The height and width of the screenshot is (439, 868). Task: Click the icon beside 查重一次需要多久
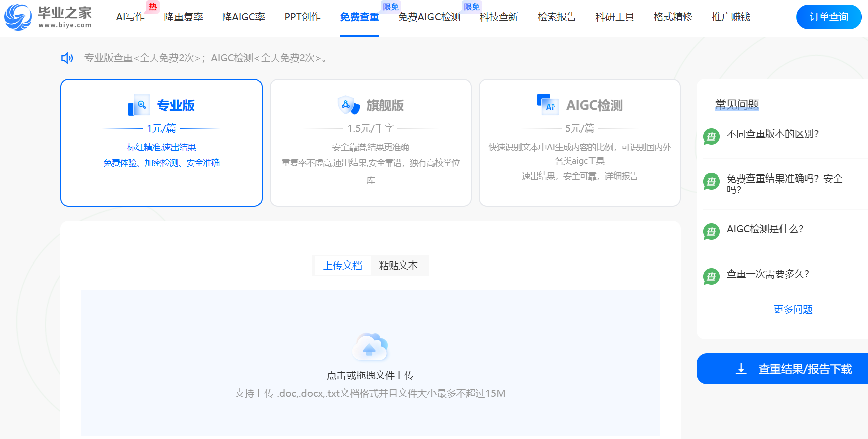(711, 276)
